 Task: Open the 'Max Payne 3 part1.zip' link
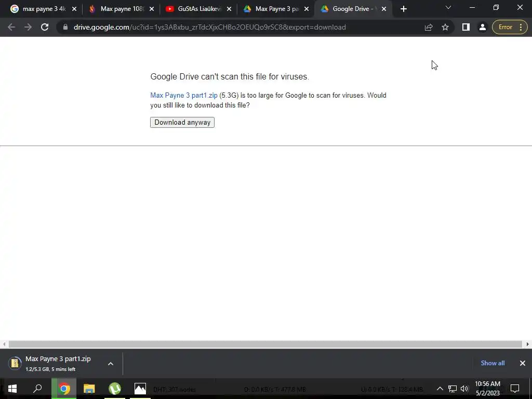pyautogui.click(x=184, y=96)
